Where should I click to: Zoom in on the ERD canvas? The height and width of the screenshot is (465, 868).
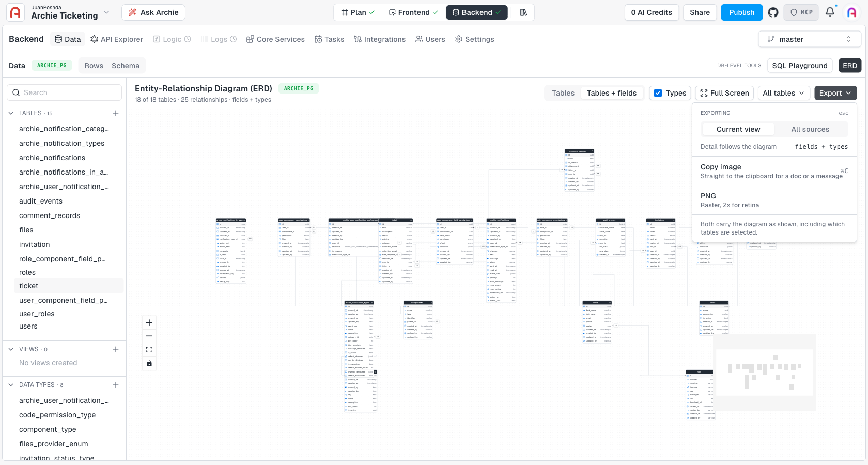(x=149, y=323)
